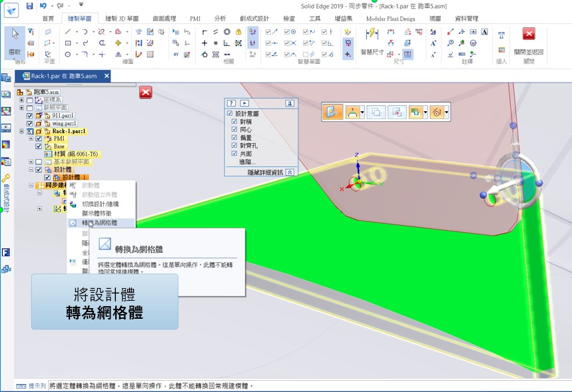Toggle the Base checkbox in the tree

click(x=39, y=146)
